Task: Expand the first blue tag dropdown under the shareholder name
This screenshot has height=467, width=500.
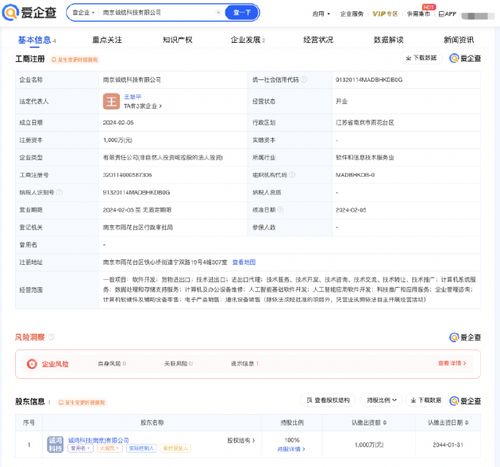Action: tap(80, 448)
